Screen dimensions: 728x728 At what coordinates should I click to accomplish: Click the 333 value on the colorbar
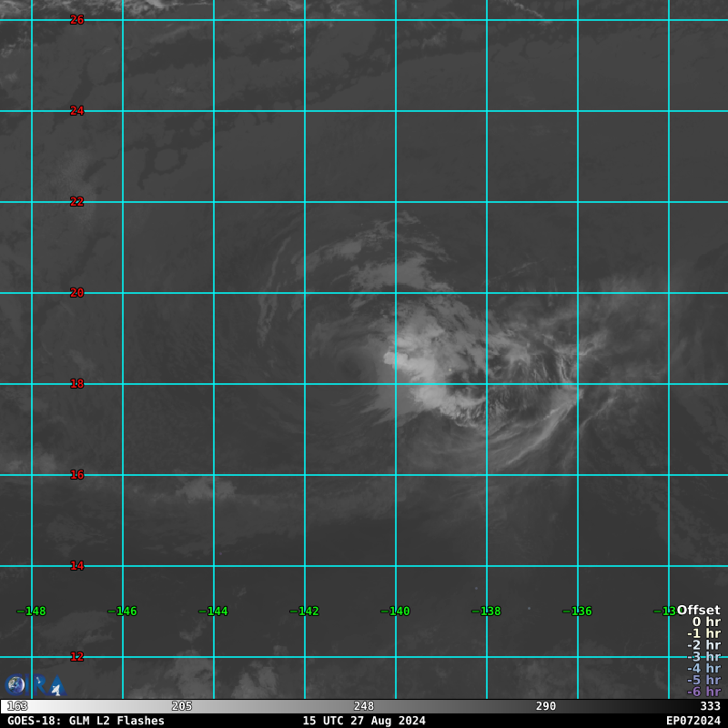pyautogui.click(x=710, y=706)
